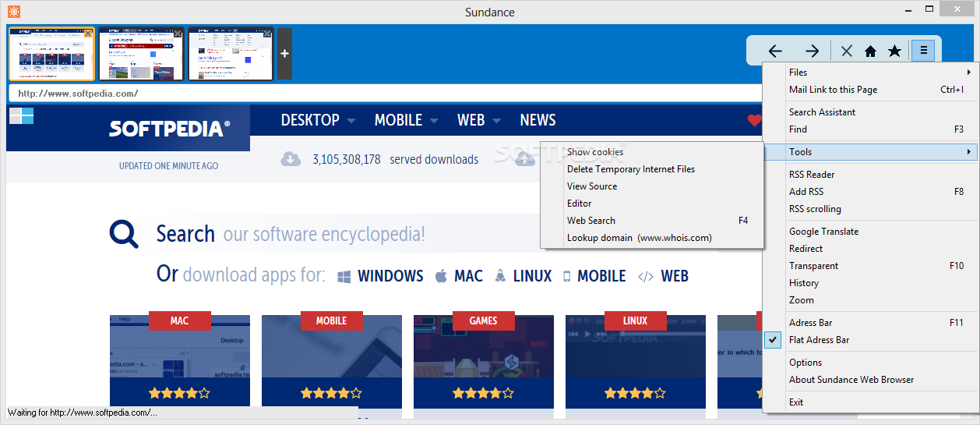Click the MOBILE download apps link
Screen dimensions: 980x425
[594, 276]
